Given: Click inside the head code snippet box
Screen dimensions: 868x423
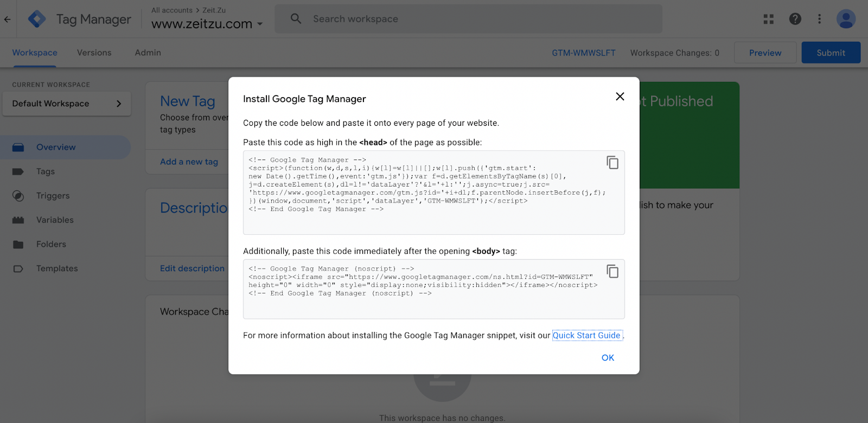Looking at the screenshot, I should [433, 193].
